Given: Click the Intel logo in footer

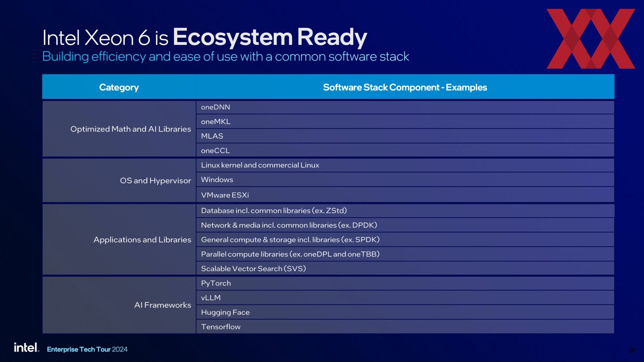Looking at the screenshot, I should (x=26, y=348).
